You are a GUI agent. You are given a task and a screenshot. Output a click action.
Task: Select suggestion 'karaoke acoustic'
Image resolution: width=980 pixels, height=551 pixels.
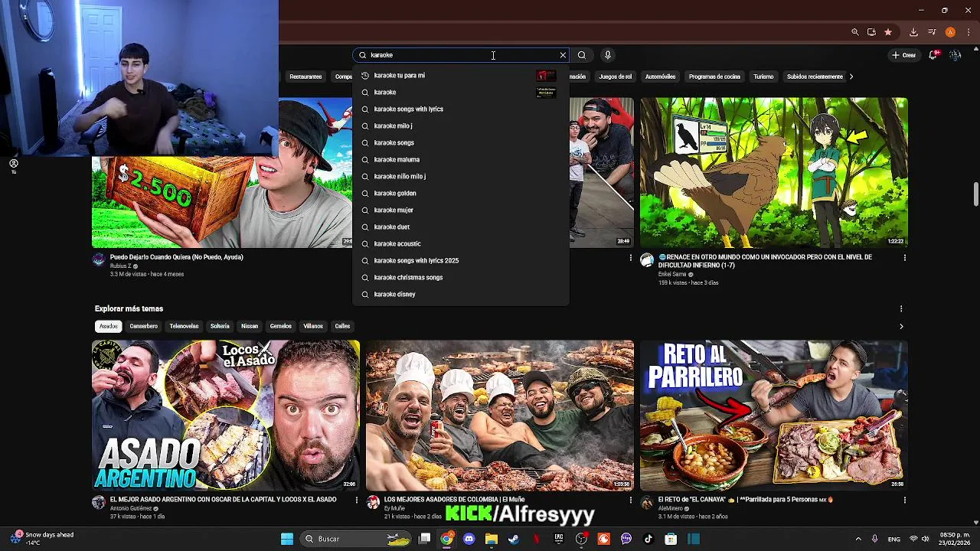tap(461, 243)
